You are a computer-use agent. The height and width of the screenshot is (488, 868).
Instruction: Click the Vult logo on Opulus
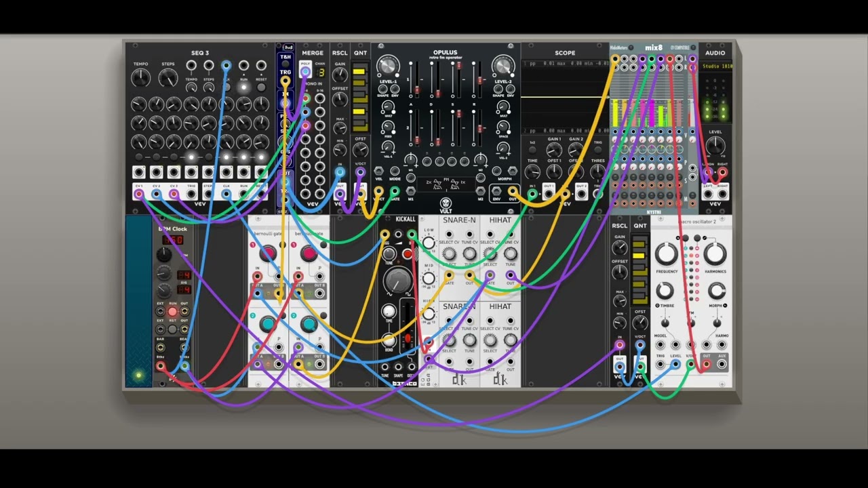pos(446,204)
